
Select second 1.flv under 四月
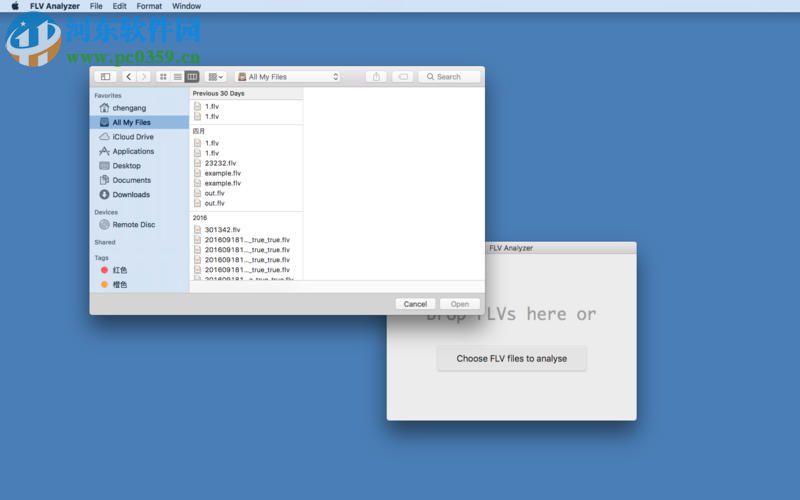(x=246, y=153)
